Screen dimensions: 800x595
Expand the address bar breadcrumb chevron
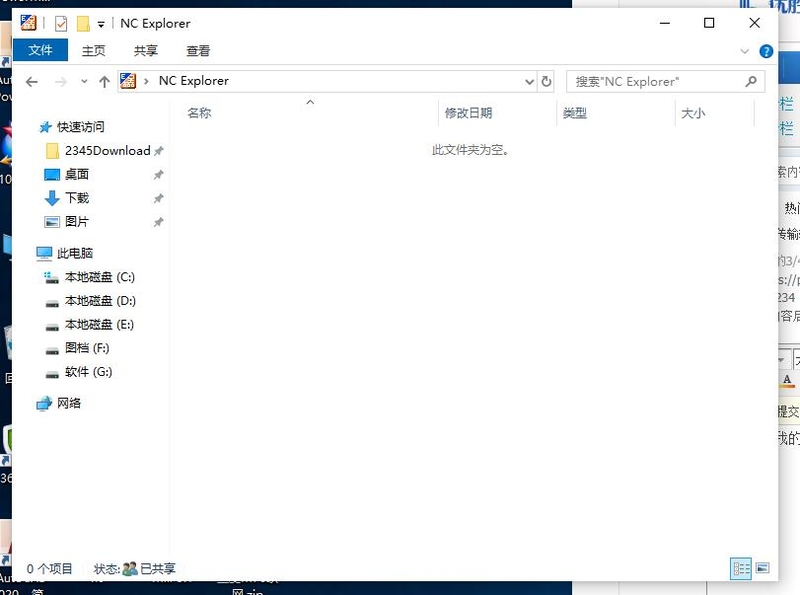click(x=146, y=81)
